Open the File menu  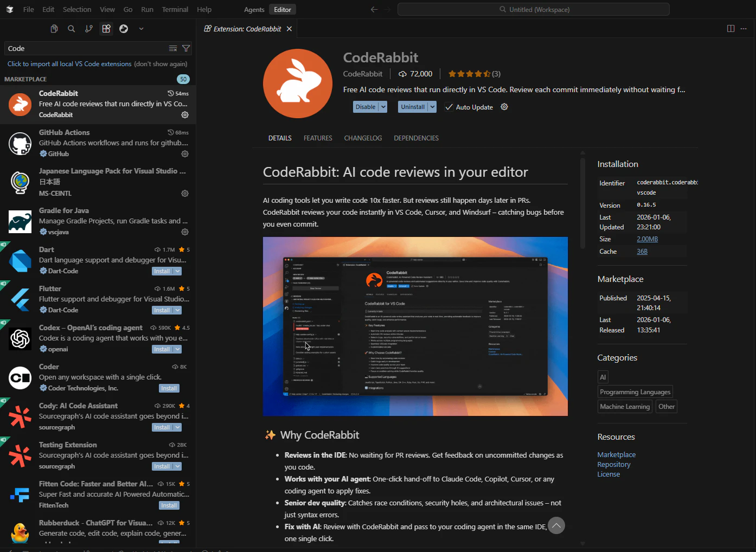coord(29,9)
